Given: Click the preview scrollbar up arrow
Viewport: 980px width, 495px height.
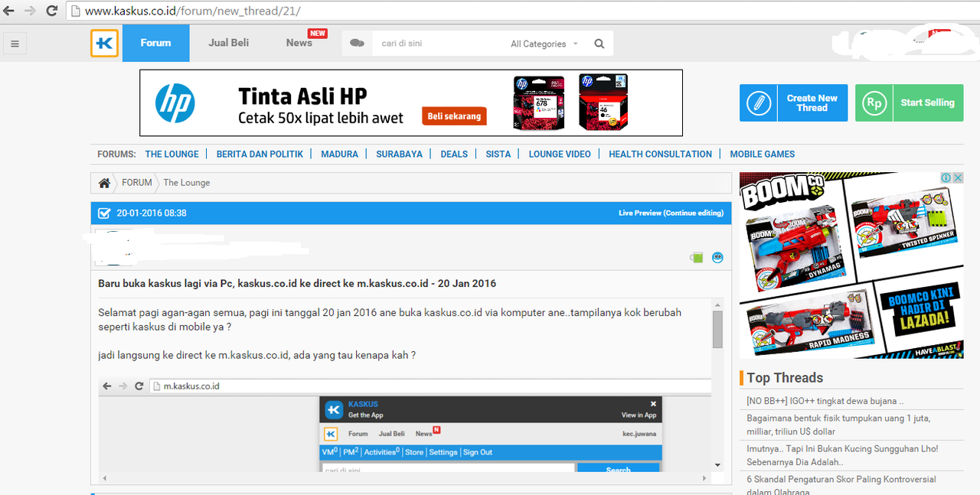Looking at the screenshot, I should click(x=717, y=304).
